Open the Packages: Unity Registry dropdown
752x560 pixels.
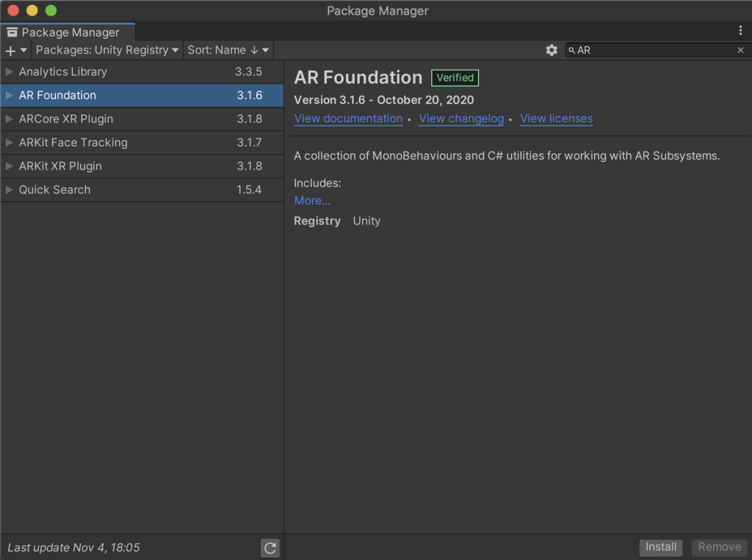click(x=107, y=50)
